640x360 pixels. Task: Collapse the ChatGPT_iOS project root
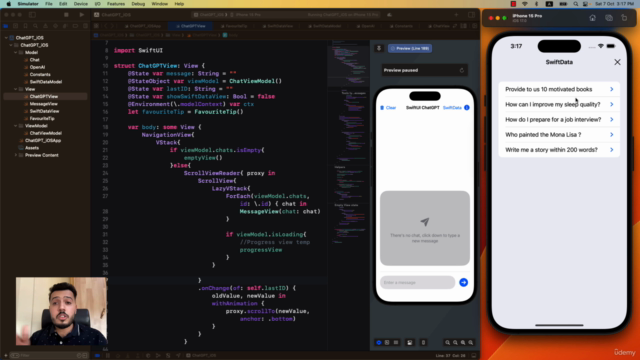(x=6, y=38)
